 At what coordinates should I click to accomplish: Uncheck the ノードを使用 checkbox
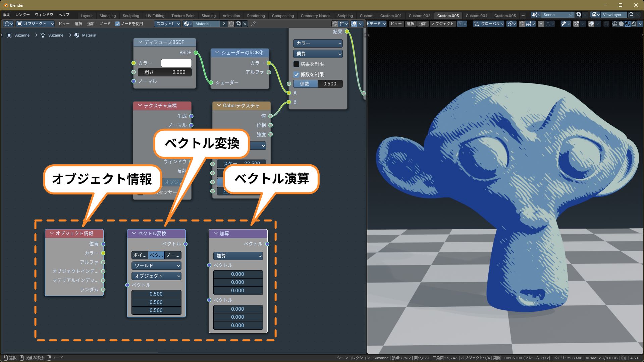tap(117, 24)
